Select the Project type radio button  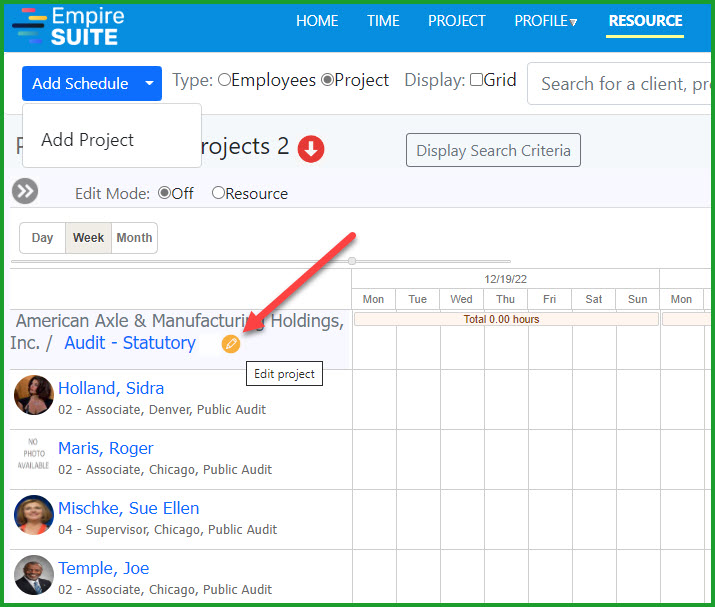(327, 80)
